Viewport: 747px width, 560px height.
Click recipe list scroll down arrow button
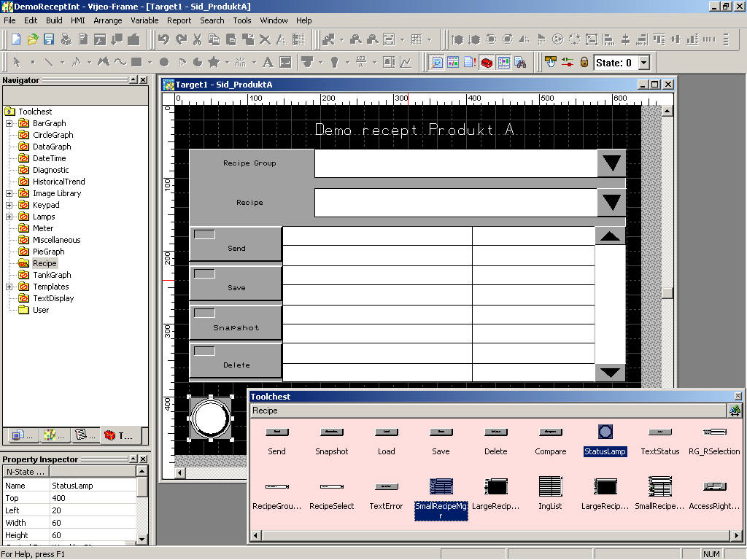click(611, 373)
